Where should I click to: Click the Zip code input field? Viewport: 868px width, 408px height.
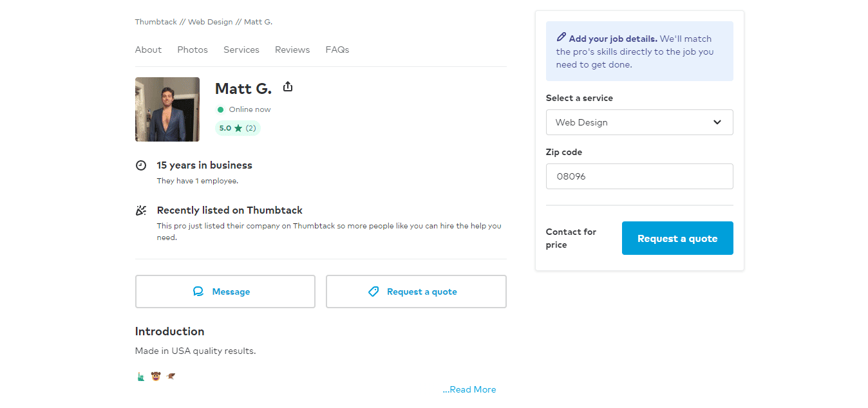(x=639, y=176)
